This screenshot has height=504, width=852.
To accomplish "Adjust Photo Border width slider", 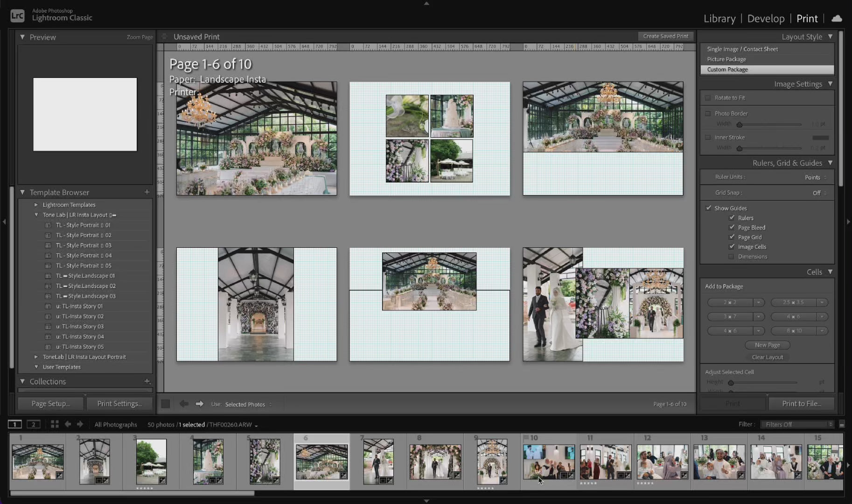I will (x=740, y=125).
